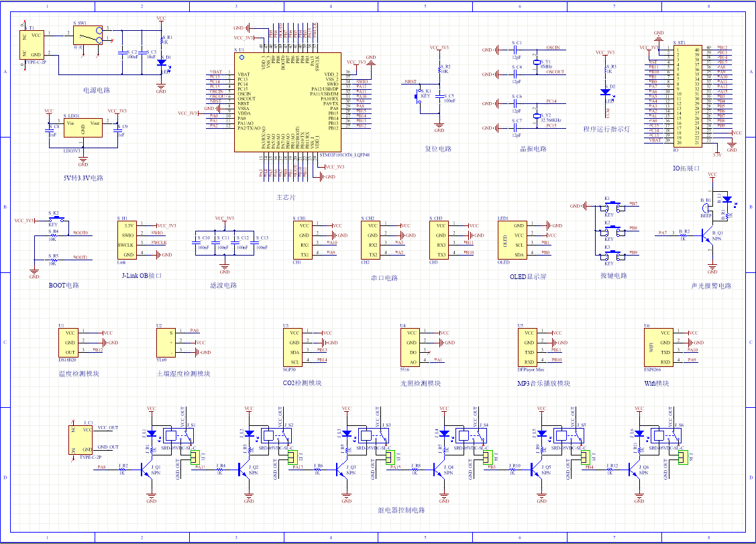Click the S_T1 TYPE-C-2P power connector
Screen dimensions: 756x544
point(32,44)
